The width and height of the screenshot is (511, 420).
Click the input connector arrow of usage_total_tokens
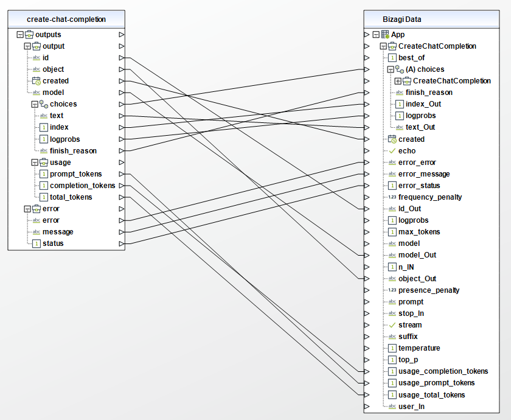(367, 395)
